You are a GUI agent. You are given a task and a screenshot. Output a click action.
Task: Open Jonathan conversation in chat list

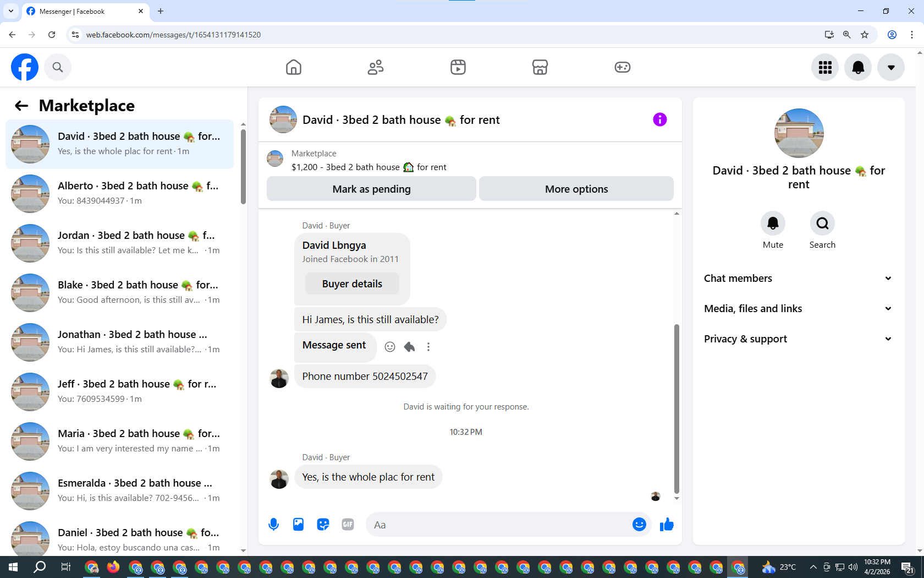120,342
